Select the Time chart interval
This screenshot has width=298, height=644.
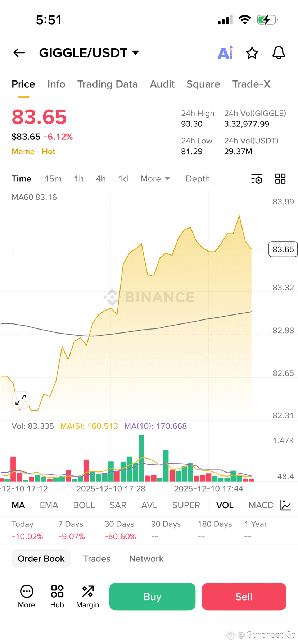22,179
